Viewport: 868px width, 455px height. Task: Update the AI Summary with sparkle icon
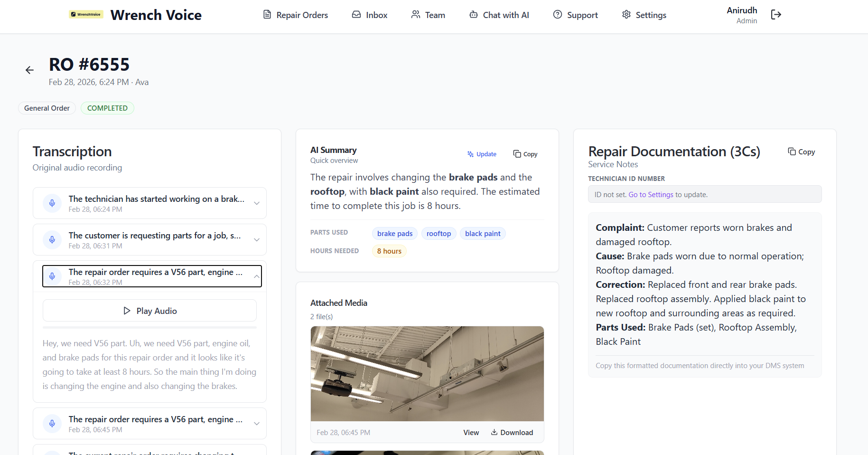482,154
